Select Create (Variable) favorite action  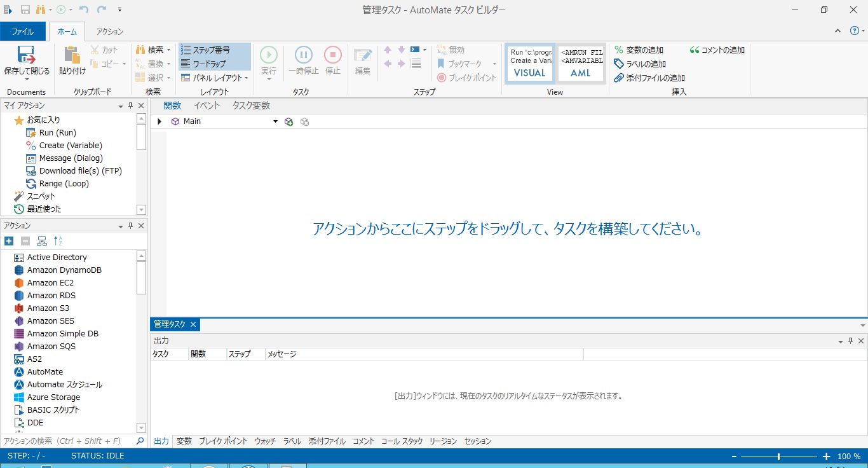click(x=64, y=145)
